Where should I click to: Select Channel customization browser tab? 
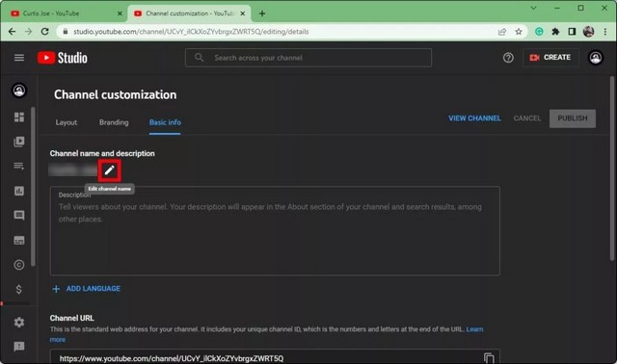tap(189, 13)
